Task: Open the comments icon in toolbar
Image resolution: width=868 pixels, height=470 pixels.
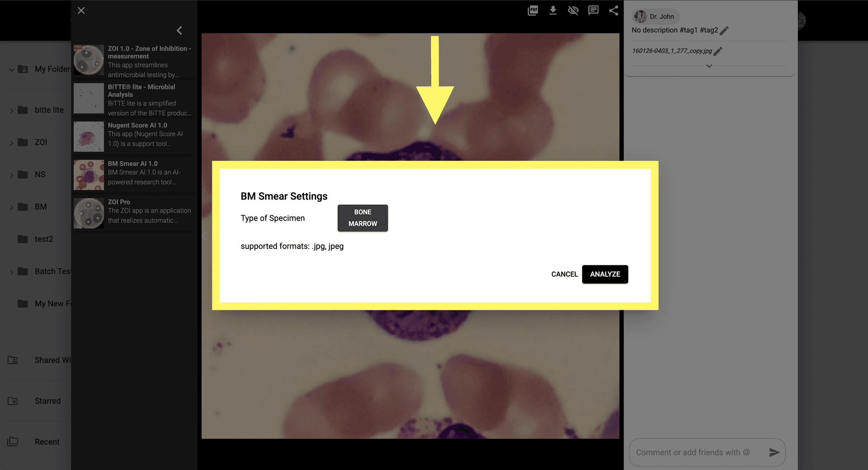Action: click(593, 10)
